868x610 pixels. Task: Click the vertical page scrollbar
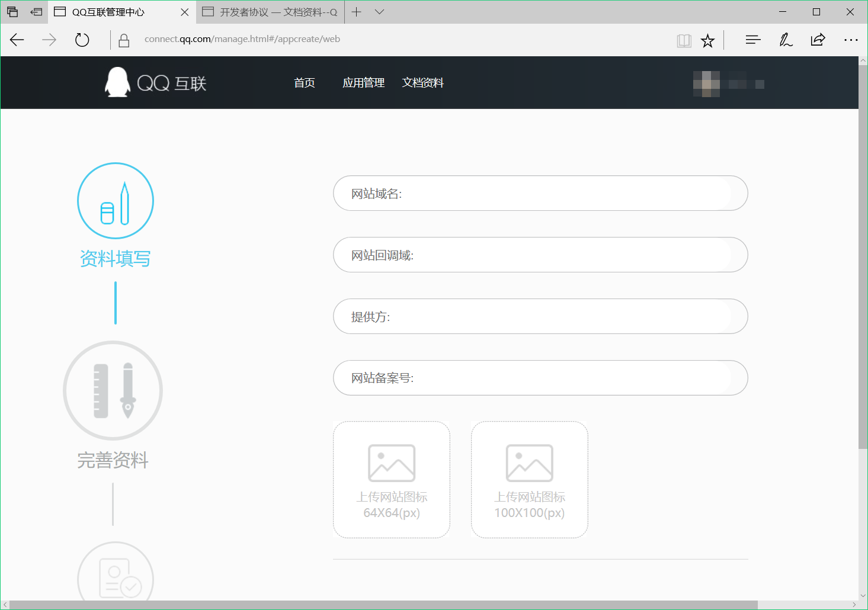863,255
